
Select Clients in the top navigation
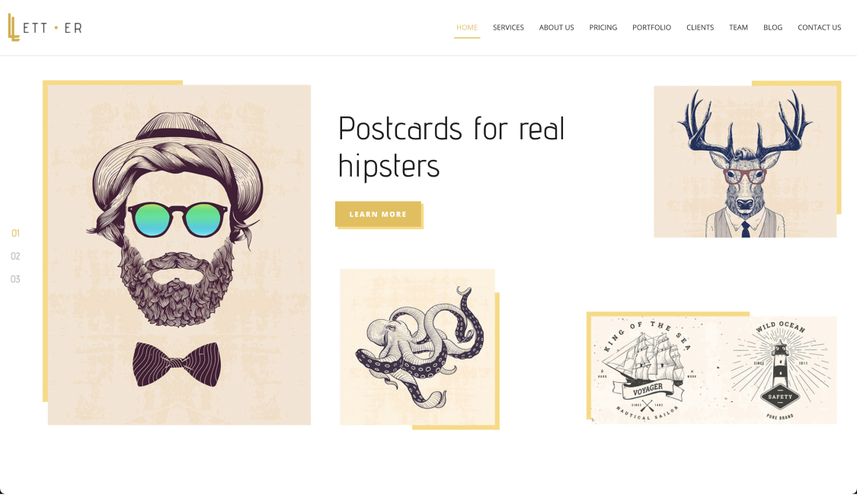(x=700, y=27)
